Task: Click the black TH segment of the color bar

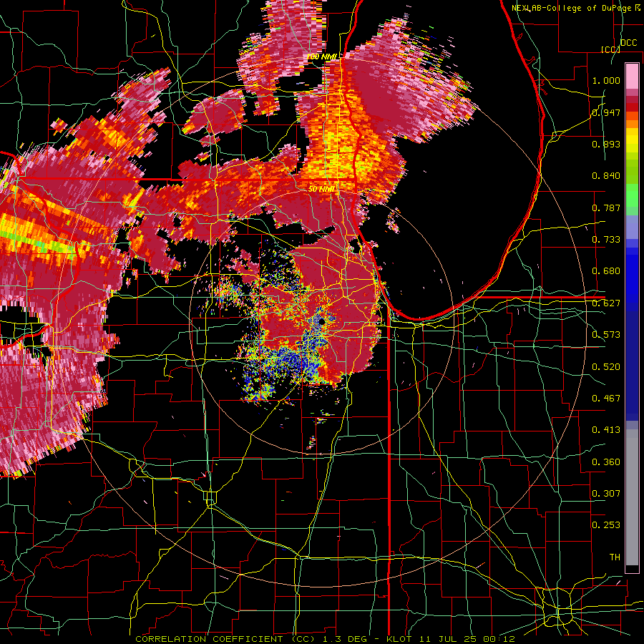Action: tap(632, 569)
